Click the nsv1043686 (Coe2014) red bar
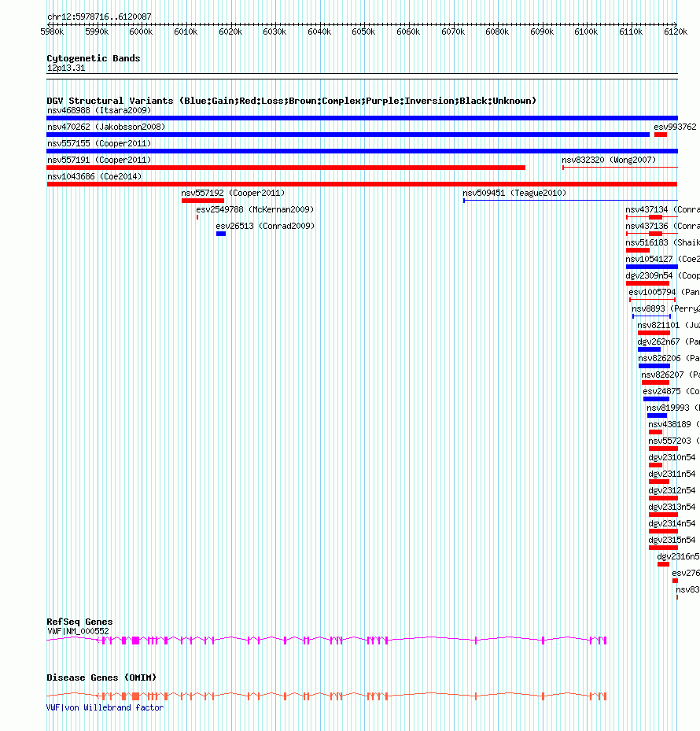Screen dimensions: 700x731 click(x=362, y=184)
